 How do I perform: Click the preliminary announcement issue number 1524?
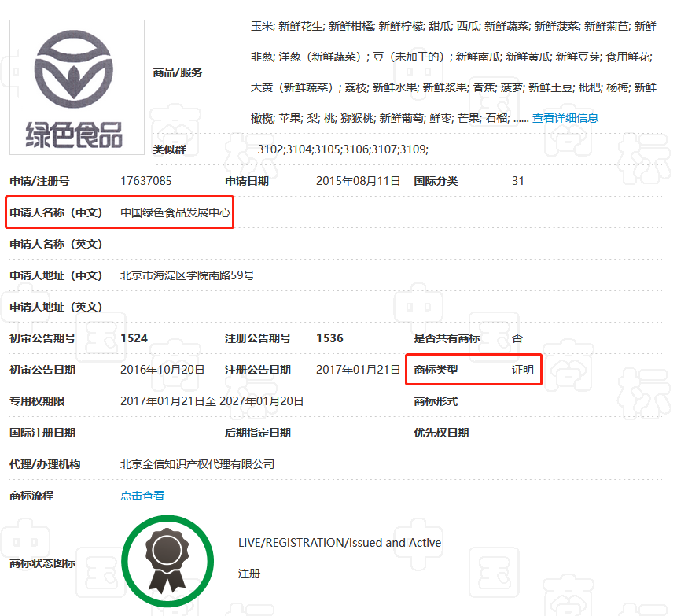[x=134, y=338]
